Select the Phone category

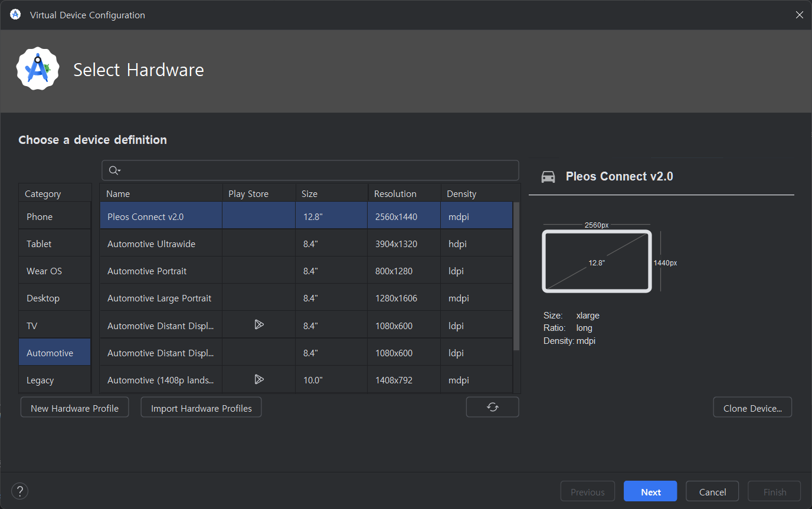pos(55,216)
